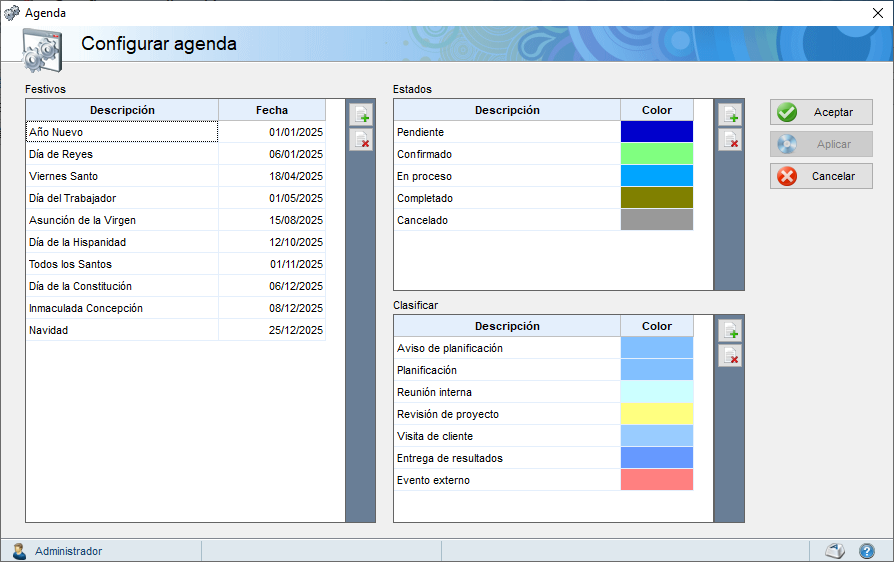
Task: Select Aviso de planificación description
Action: (x=507, y=348)
